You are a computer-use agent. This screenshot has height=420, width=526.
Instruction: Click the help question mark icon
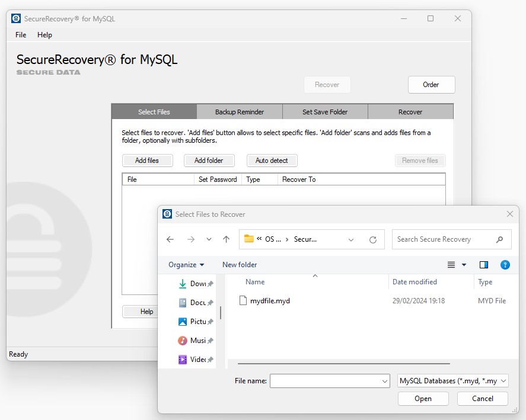pyautogui.click(x=505, y=265)
